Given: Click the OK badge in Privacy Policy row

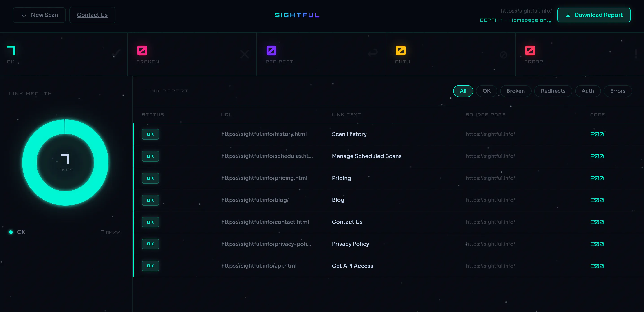Looking at the screenshot, I should click(150, 244).
